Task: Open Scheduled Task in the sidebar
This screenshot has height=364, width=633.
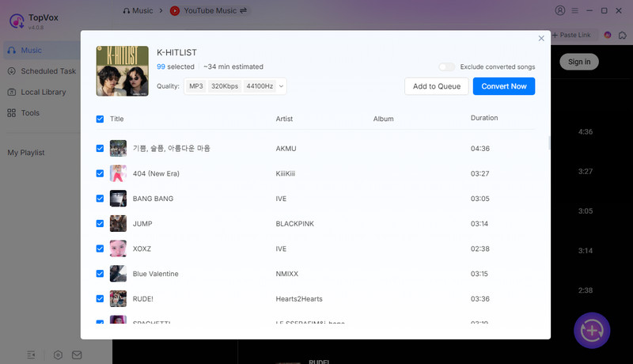Action: click(42, 71)
